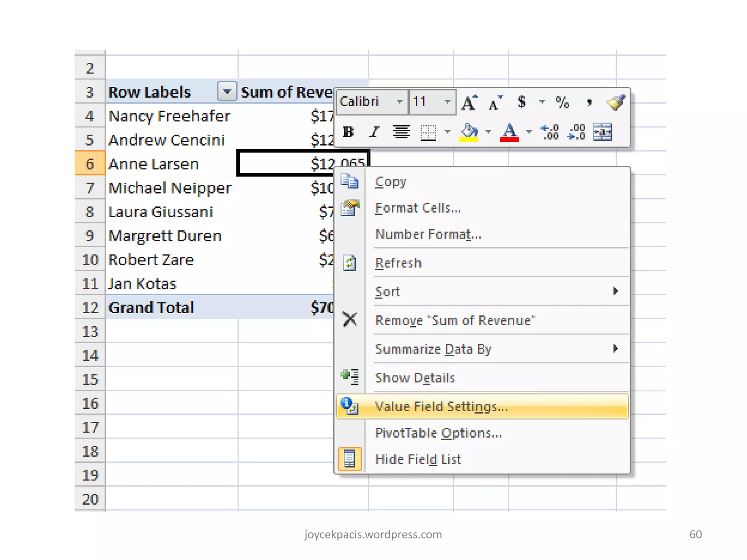The height and width of the screenshot is (560, 747).
Task: Click the Increase Decimal icon
Action: [x=550, y=132]
